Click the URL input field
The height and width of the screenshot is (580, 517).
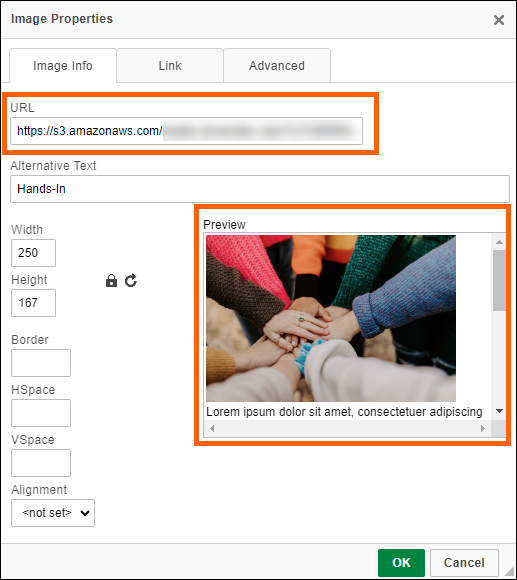coord(186,131)
